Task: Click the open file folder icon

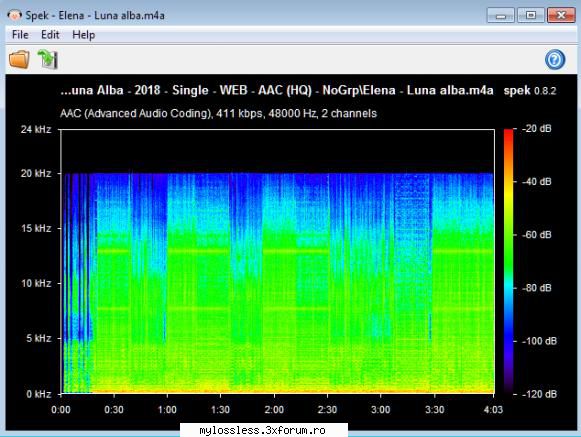Action: 19,59
